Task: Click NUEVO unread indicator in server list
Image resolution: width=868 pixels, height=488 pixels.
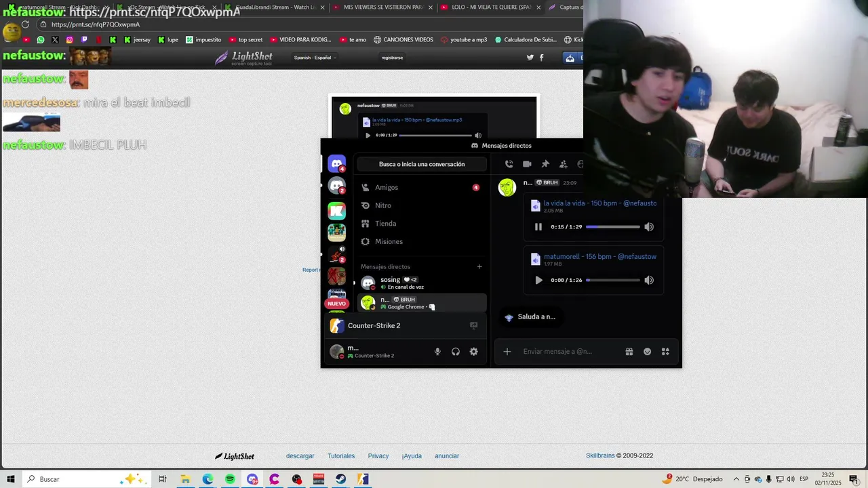Action: (337, 304)
